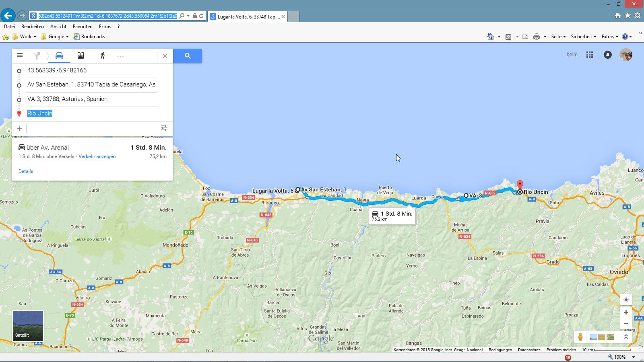This screenshot has width=644, height=362.
Task: Edit the start coordinates 43.563339 field
Action: coord(92,70)
